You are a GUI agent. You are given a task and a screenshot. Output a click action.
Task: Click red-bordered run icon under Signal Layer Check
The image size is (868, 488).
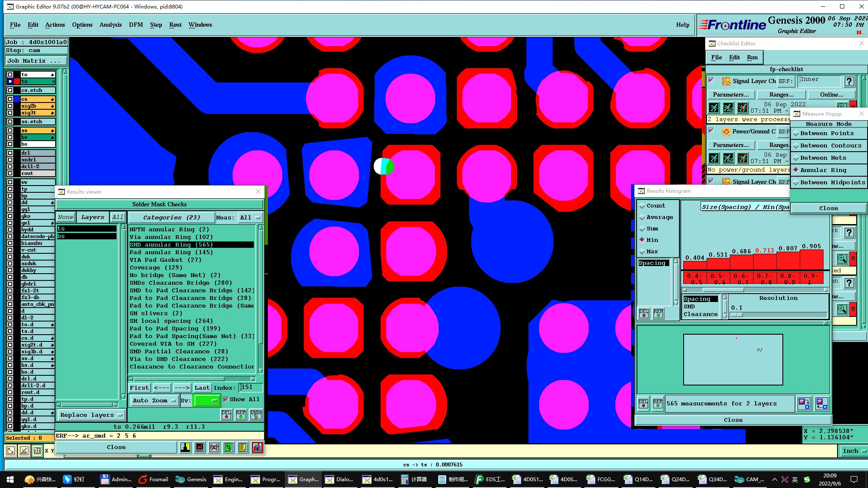click(743, 108)
